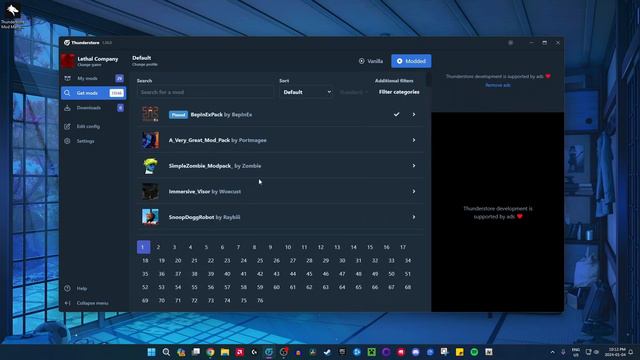Click the Downloads count badge
The height and width of the screenshot is (360, 640).
[120, 108]
